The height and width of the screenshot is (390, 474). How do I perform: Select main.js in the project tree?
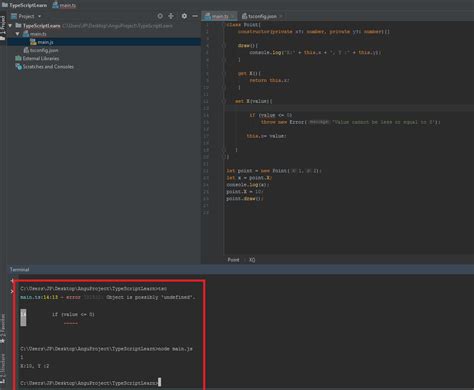(42, 42)
